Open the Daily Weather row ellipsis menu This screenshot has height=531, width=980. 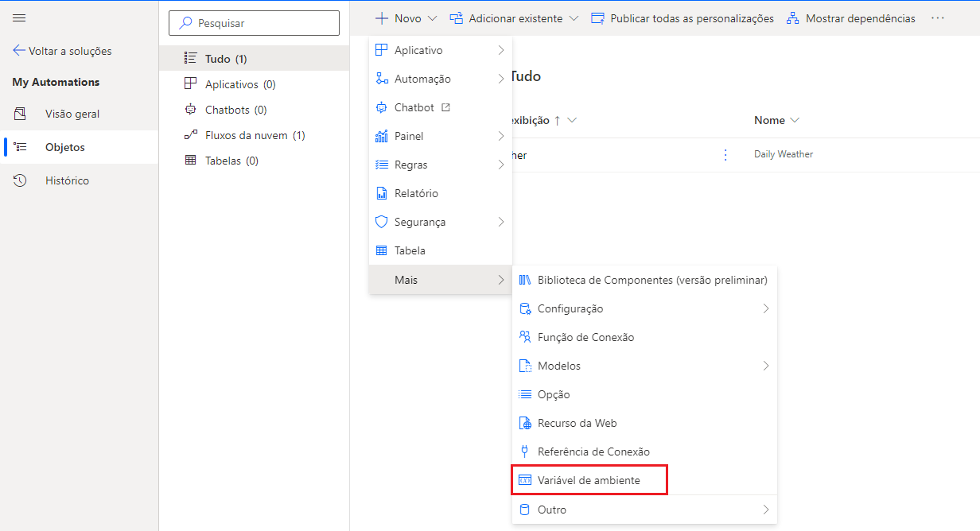(725, 154)
